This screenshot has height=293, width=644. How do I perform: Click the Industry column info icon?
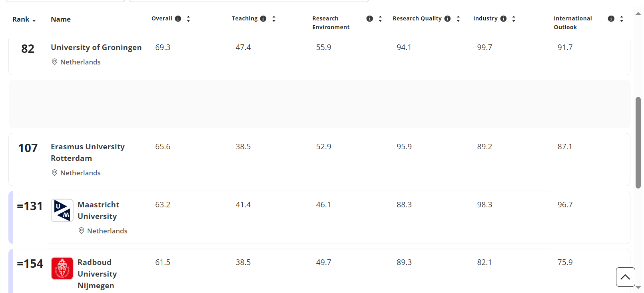504,19
